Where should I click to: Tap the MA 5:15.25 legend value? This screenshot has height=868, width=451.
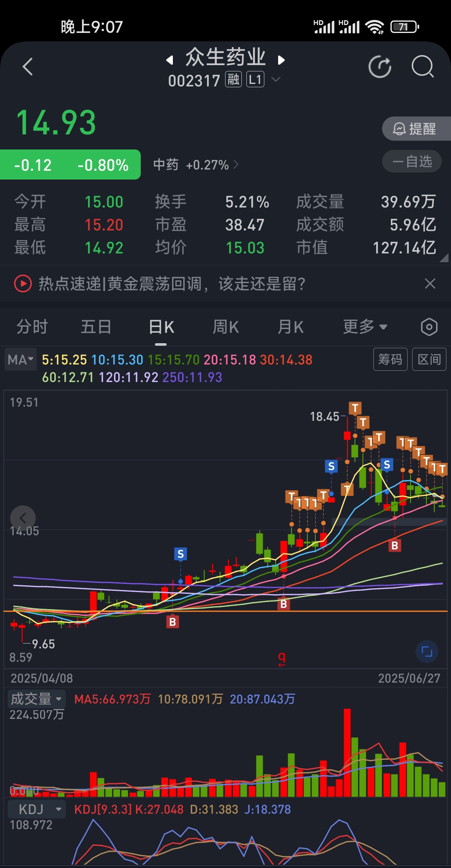click(64, 360)
